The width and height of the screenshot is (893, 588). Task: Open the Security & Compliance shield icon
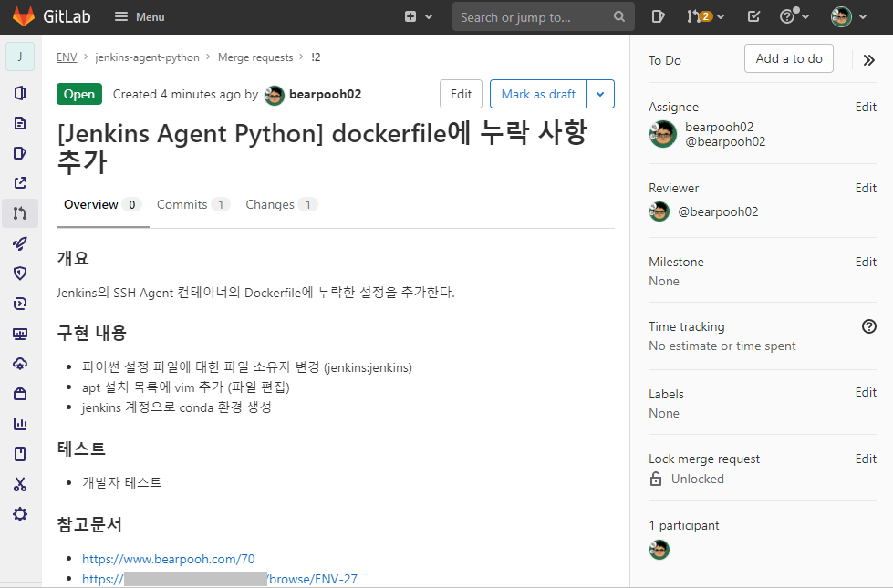pos(19,273)
